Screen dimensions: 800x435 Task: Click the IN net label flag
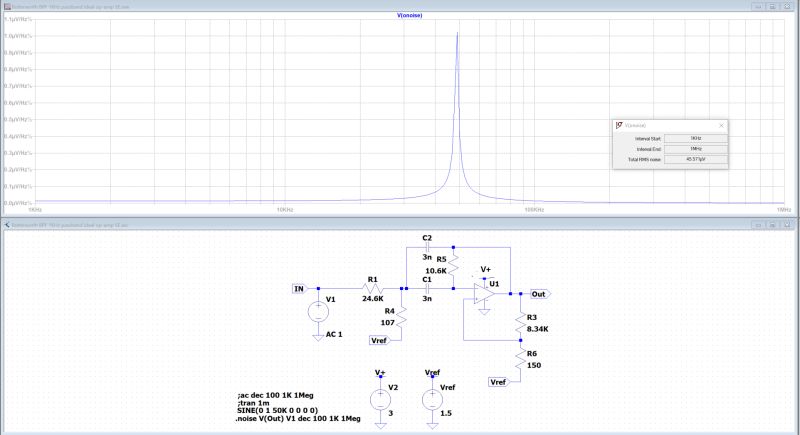point(299,289)
